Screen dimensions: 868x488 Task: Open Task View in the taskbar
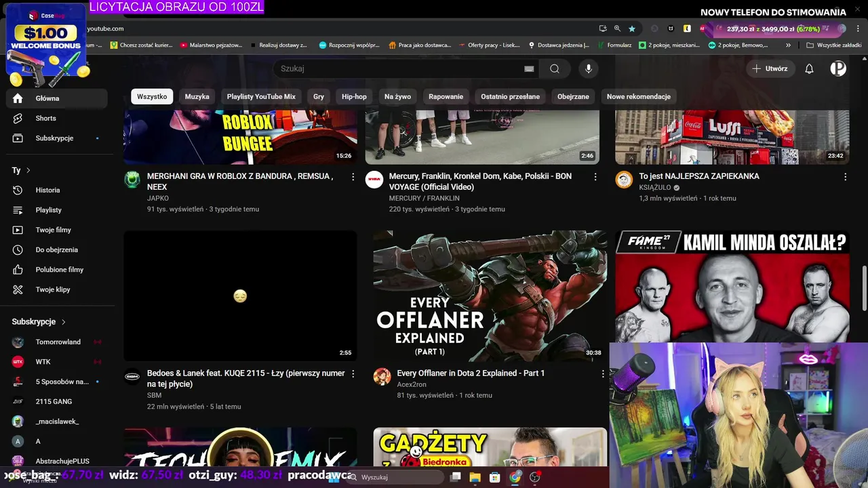(x=456, y=477)
